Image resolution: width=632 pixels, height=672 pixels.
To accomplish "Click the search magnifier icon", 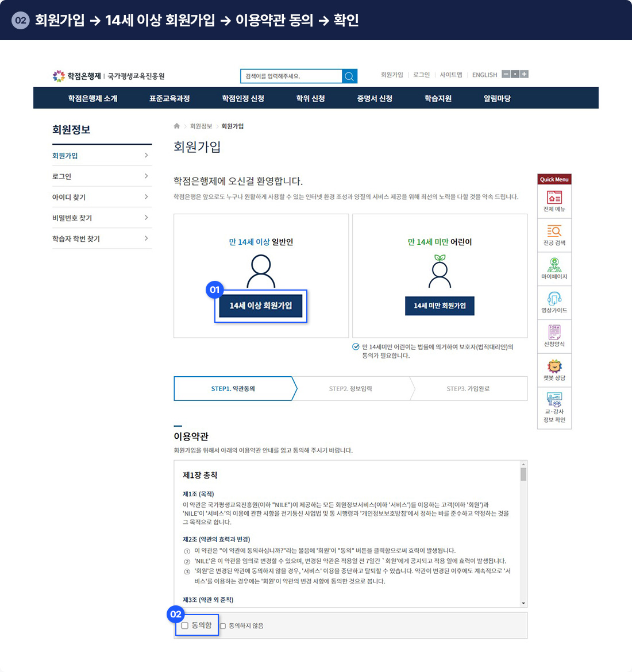I will 349,76.
